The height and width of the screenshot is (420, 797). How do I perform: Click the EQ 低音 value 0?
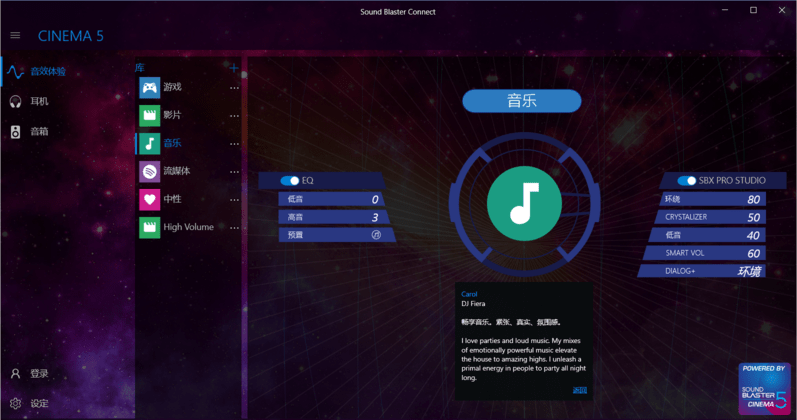tap(375, 200)
